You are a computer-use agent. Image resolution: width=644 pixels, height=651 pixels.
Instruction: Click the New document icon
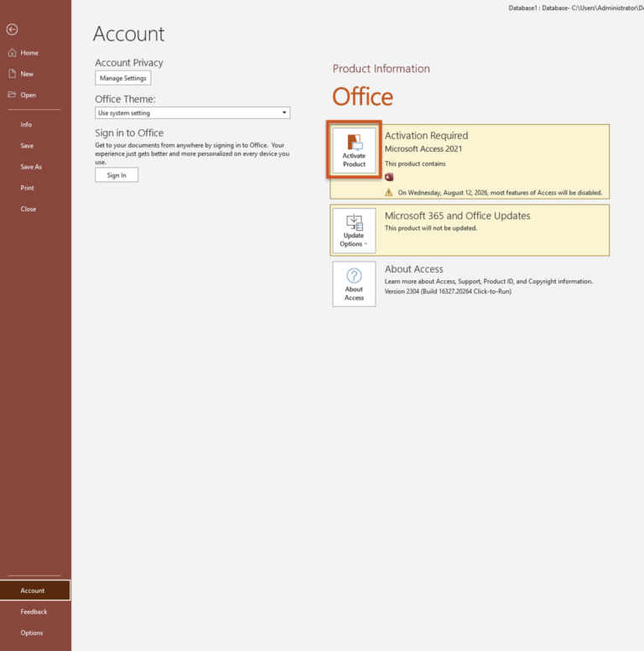(12, 74)
